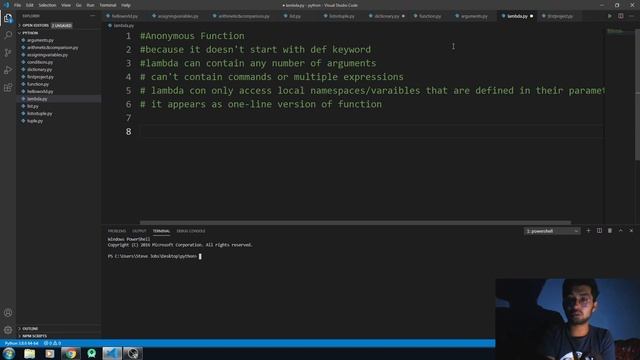Open the Selection menu

tap(47, 5)
